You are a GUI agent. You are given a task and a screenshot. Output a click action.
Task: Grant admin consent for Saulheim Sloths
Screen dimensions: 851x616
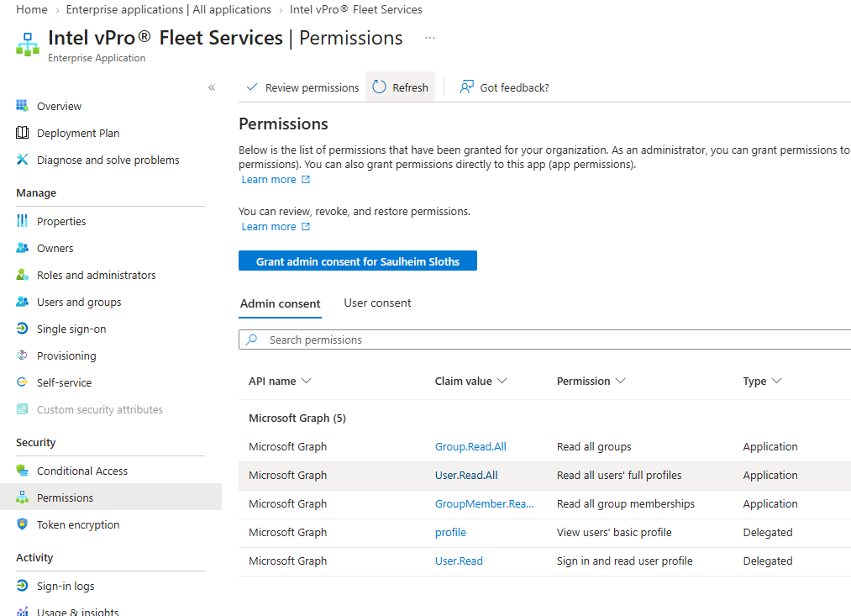tap(358, 261)
